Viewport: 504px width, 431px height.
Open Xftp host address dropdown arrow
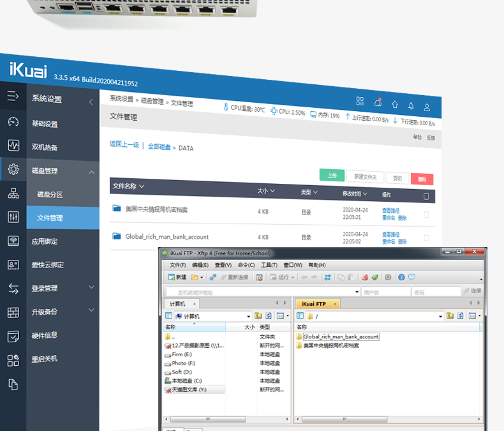[357, 292]
